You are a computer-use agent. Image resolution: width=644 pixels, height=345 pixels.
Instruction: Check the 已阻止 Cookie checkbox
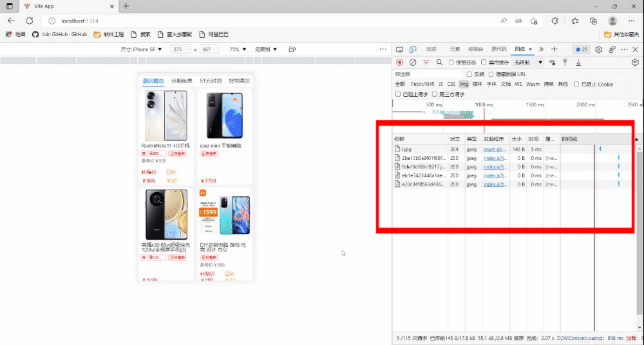576,84
